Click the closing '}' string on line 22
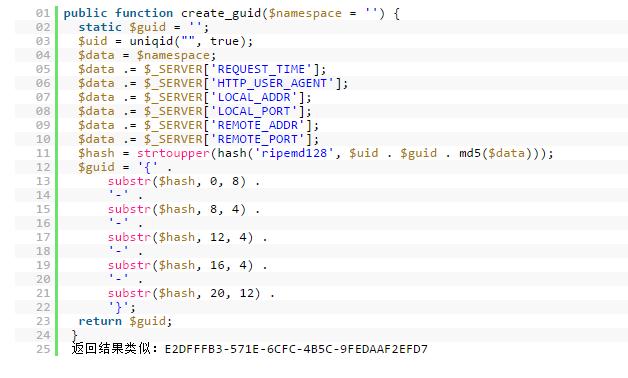The image size is (628, 378). 118,308
